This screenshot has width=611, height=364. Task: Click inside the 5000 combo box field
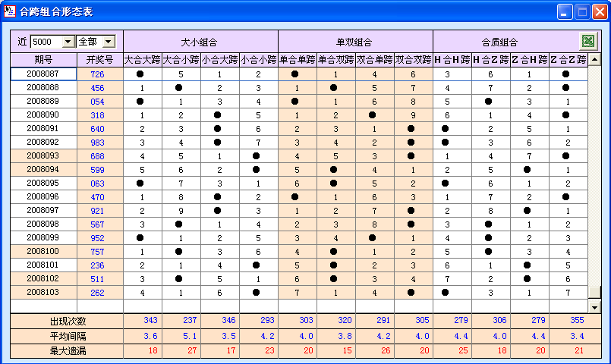point(46,41)
